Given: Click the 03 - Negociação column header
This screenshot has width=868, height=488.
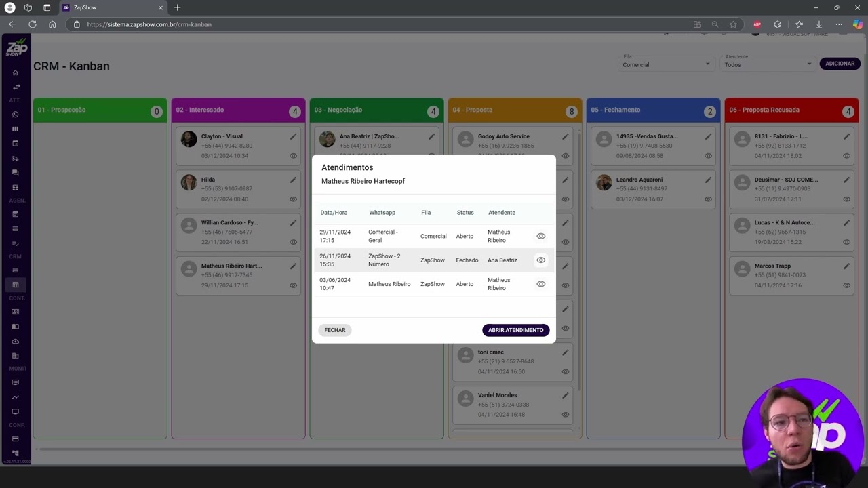Looking at the screenshot, I should pyautogui.click(x=376, y=110).
